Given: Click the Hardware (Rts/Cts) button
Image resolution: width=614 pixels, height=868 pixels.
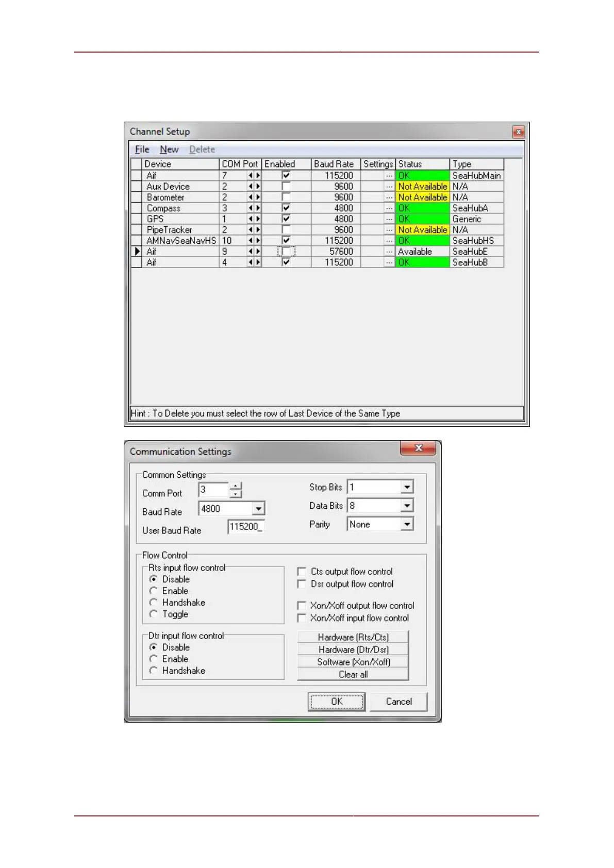Looking at the screenshot, I should 353,637.
